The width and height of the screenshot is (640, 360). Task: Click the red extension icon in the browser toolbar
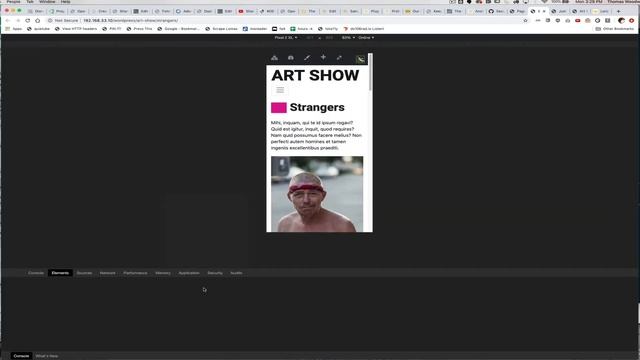click(578, 20)
